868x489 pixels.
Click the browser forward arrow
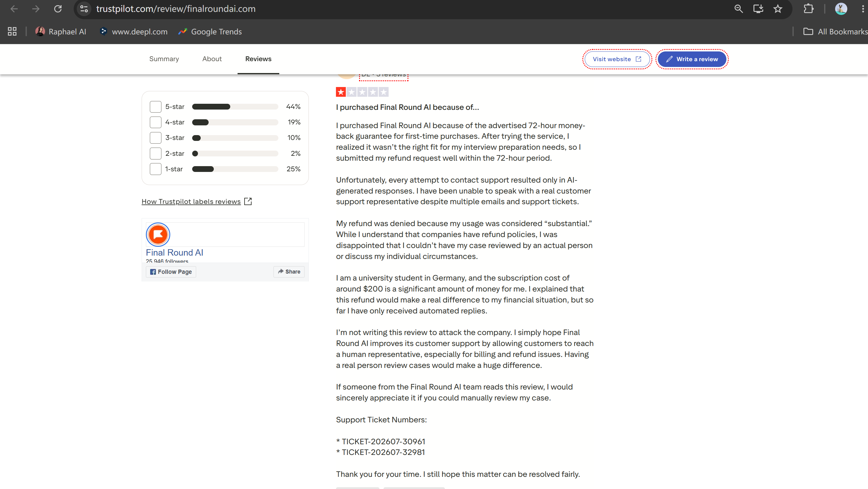tap(36, 9)
